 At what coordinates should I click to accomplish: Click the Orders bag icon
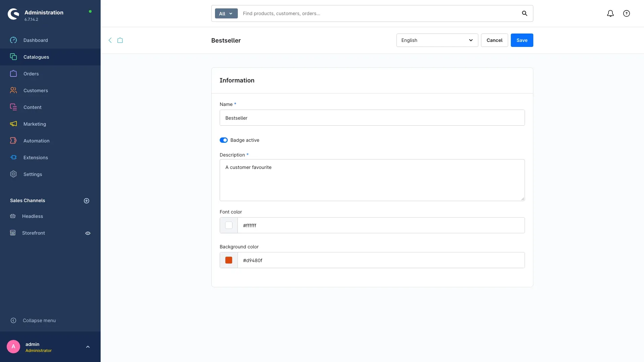pyautogui.click(x=13, y=74)
